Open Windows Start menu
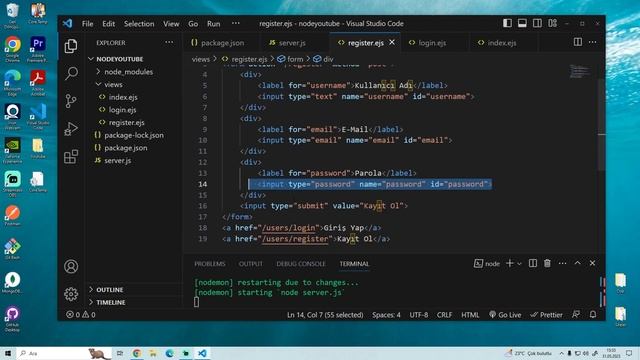 [x=8, y=353]
